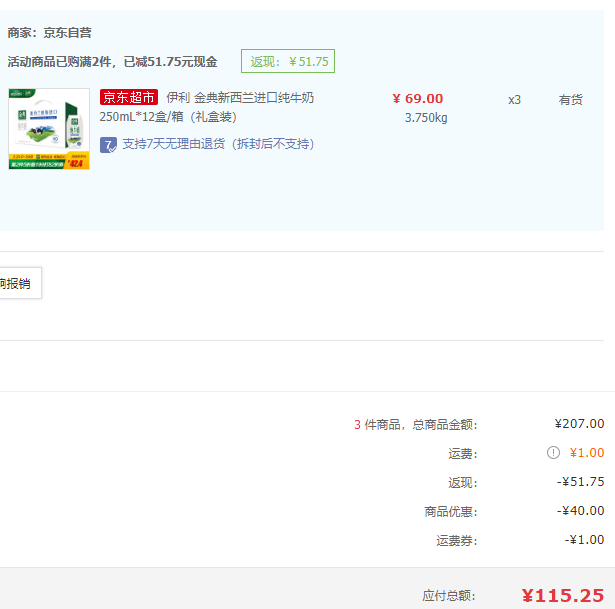
Task: Click the payable total ¥115.25
Action: tap(563, 596)
